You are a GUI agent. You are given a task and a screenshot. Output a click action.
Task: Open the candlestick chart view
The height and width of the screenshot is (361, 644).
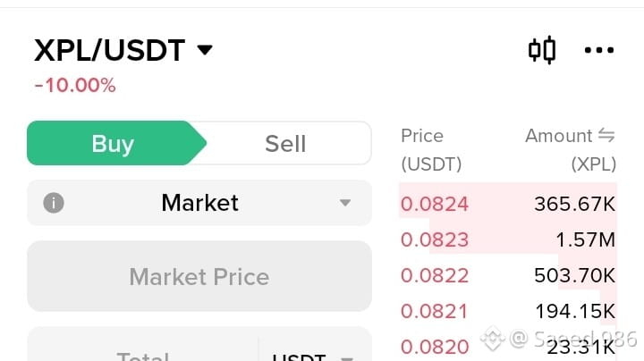542,50
